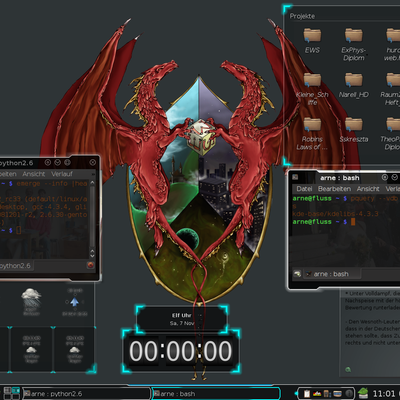Click new tab icon in bash window
The image size is (400, 400).
[x=297, y=274]
